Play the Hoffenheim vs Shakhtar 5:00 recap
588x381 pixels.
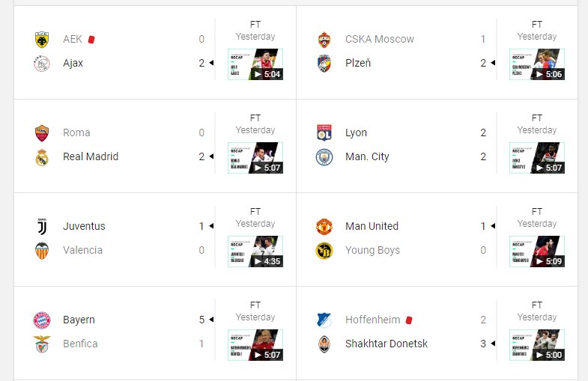[x=537, y=345]
